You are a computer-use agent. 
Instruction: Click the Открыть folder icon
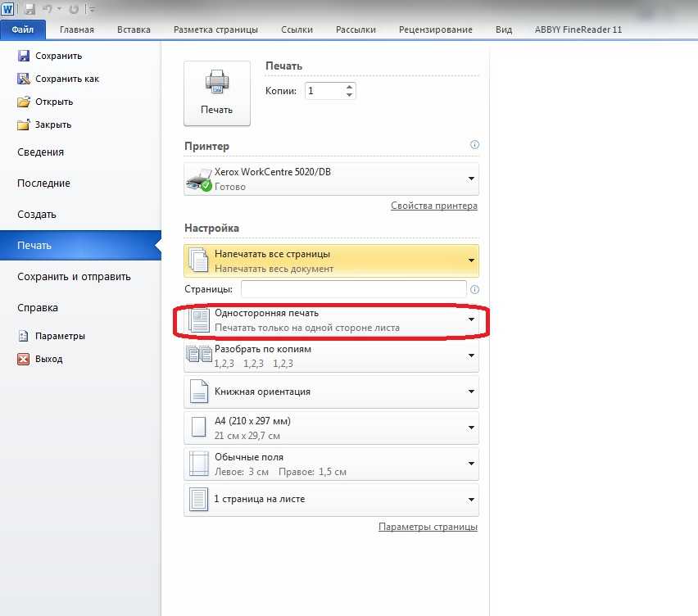point(24,102)
